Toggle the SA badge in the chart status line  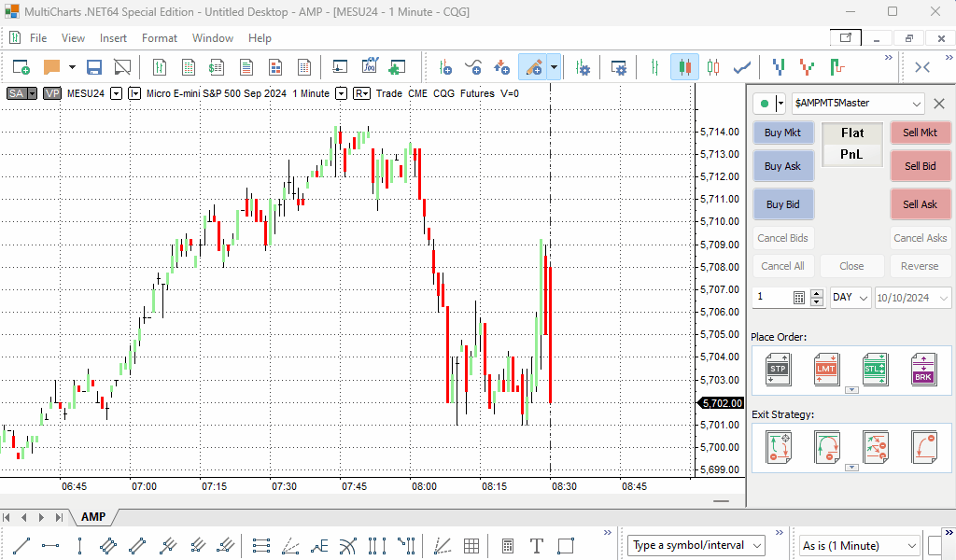[17, 93]
